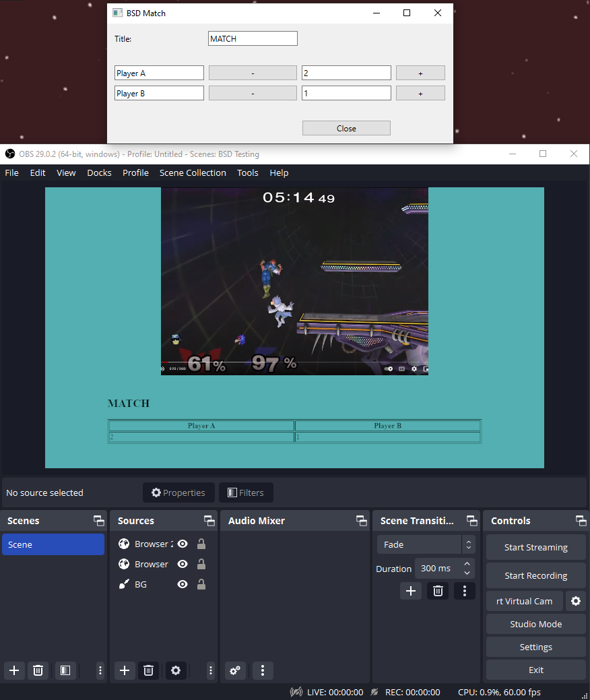
Task: Open OBS Settings
Action: 535,647
